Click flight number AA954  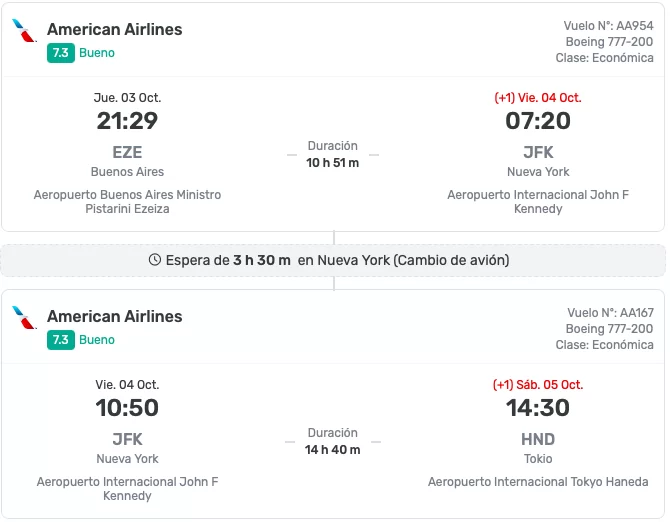point(635,26)
